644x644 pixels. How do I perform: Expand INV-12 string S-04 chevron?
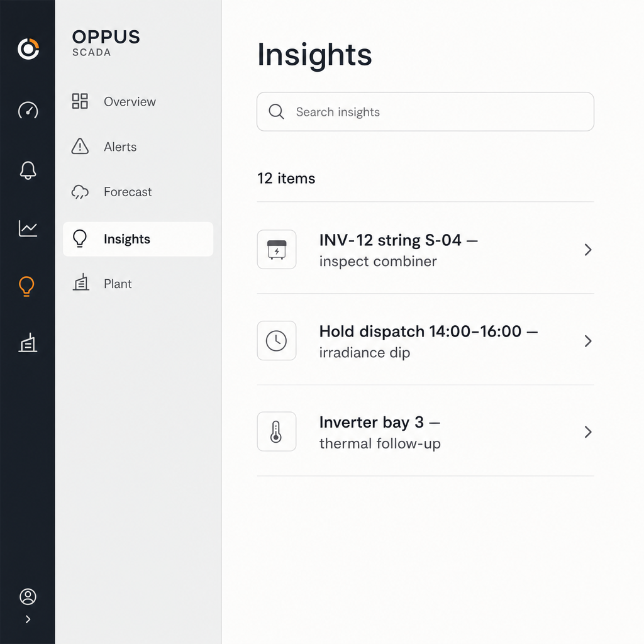pos(588,250)
